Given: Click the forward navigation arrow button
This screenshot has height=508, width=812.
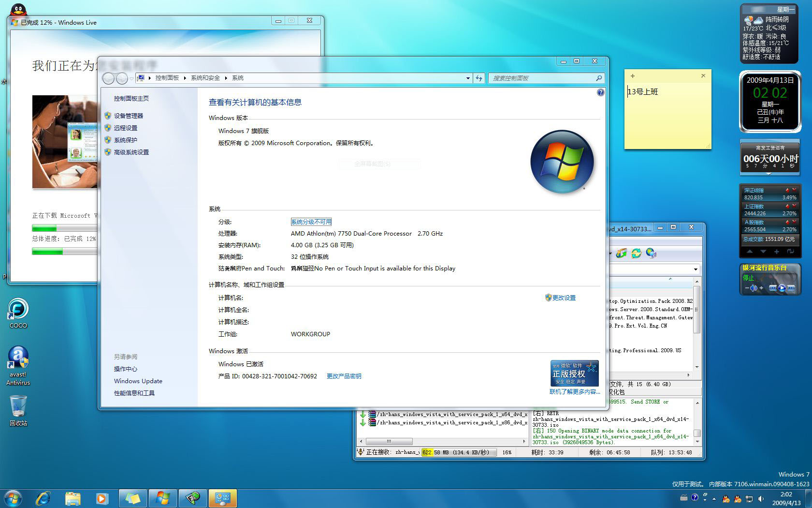Looking at the screenshot, I should point(122,78).
